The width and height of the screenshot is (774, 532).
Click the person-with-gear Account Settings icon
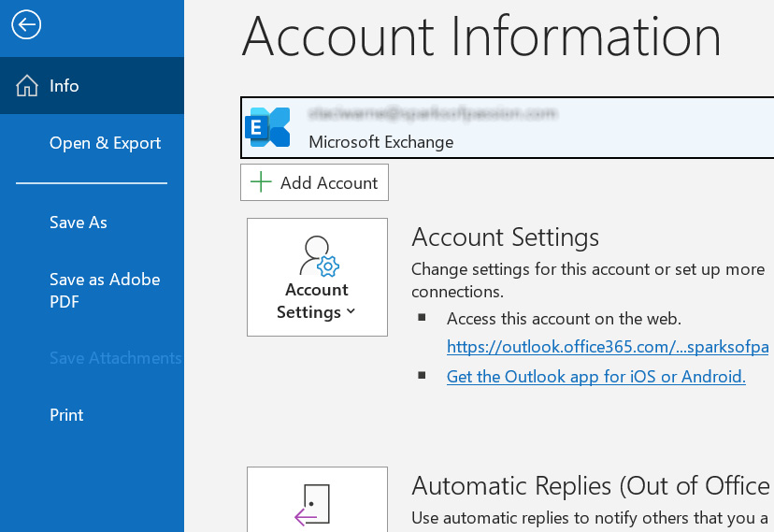coord(319,255)
